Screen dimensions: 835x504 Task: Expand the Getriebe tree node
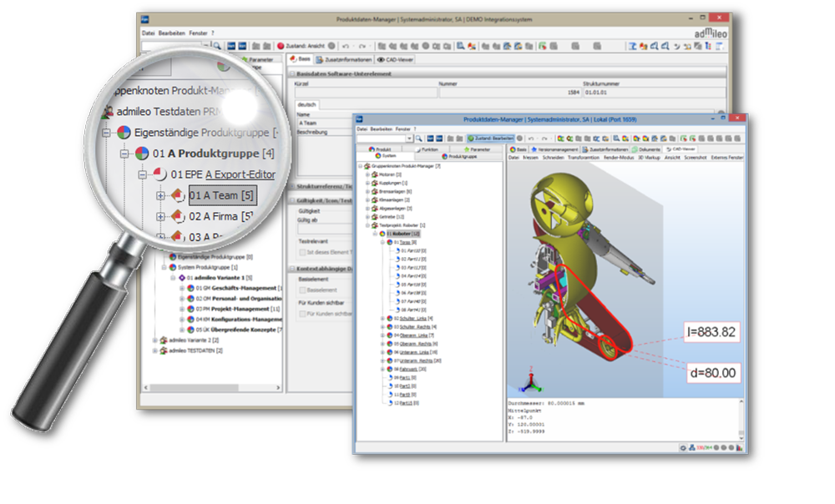[367, 217]
